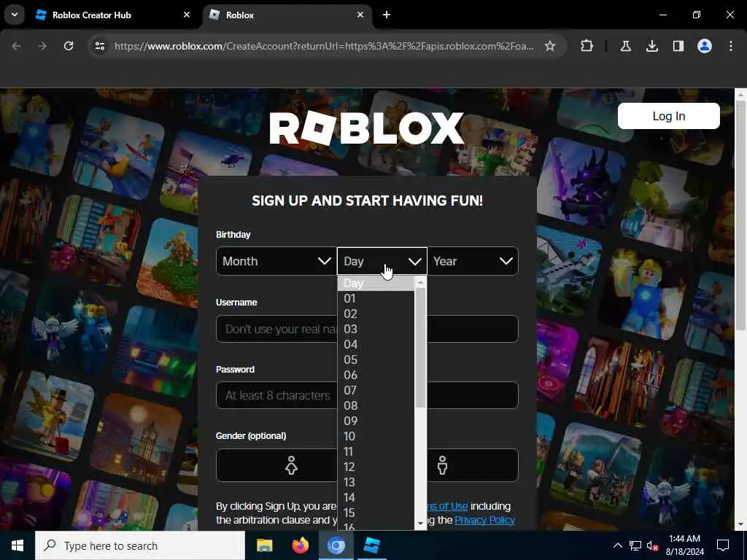The height and width of the screenshot is (560, 747).
Task: Open the notification center icon
Action: (723, 545)
